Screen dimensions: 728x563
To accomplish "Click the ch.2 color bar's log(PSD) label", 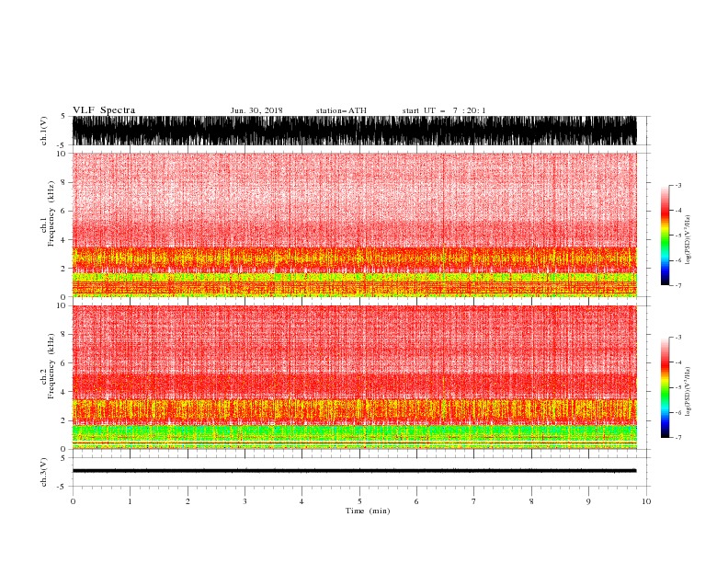I will (x=688, y=392).
